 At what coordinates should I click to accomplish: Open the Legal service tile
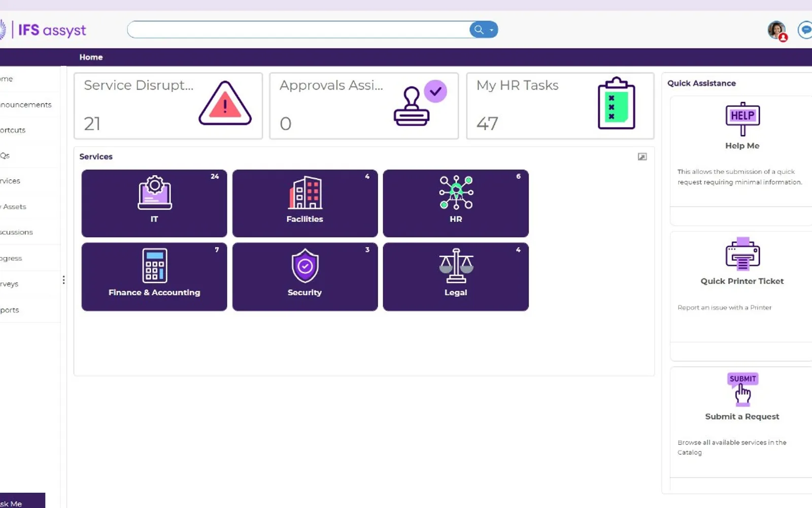tap(456, 277)
